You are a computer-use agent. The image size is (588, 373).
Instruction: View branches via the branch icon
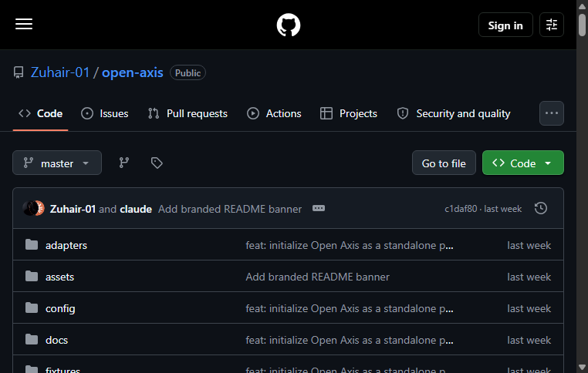pyautogui.click(x=123, y=163)
